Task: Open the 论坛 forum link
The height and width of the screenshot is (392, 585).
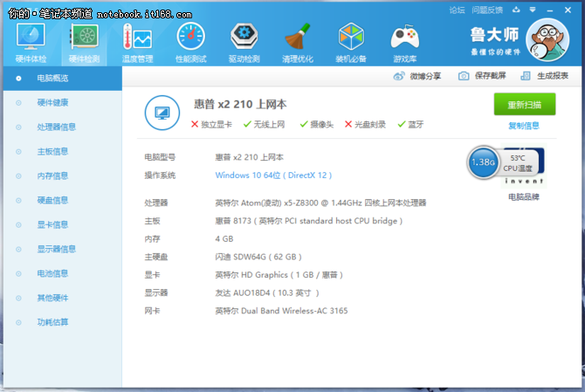Action: click(x=457, y=10)
